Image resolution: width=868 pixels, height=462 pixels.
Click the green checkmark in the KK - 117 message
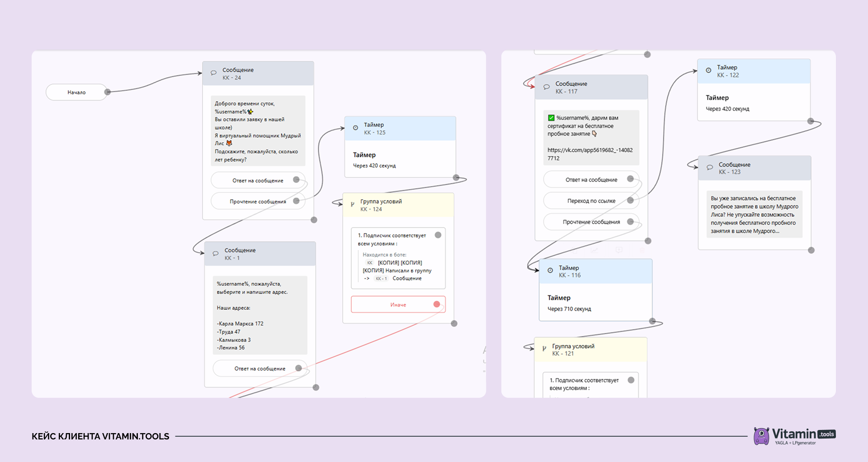click(x=551, y=118)
